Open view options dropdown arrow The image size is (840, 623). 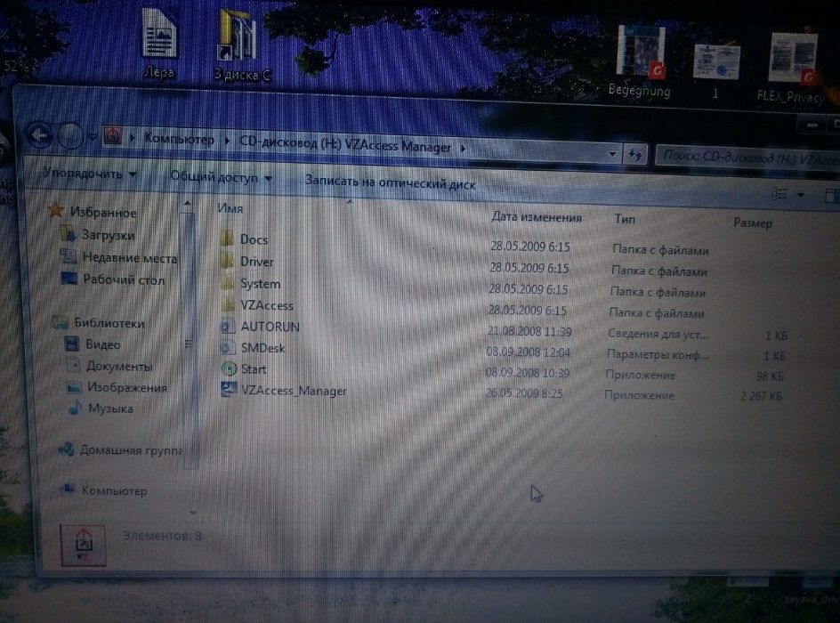801,195
